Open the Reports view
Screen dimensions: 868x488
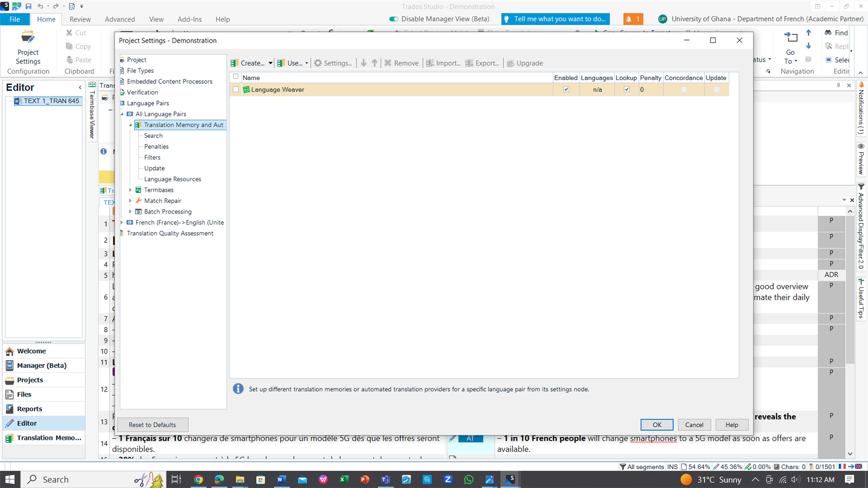(x=43, y=409)
